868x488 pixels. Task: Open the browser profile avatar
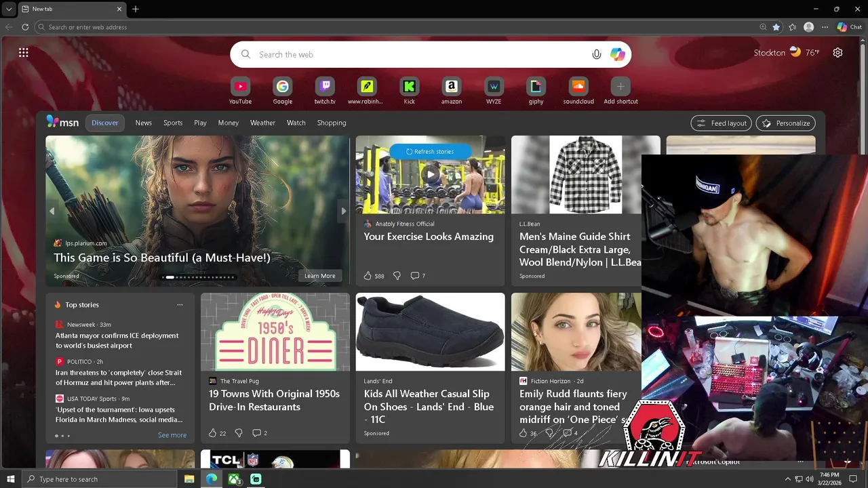click(x=808, y=27)
